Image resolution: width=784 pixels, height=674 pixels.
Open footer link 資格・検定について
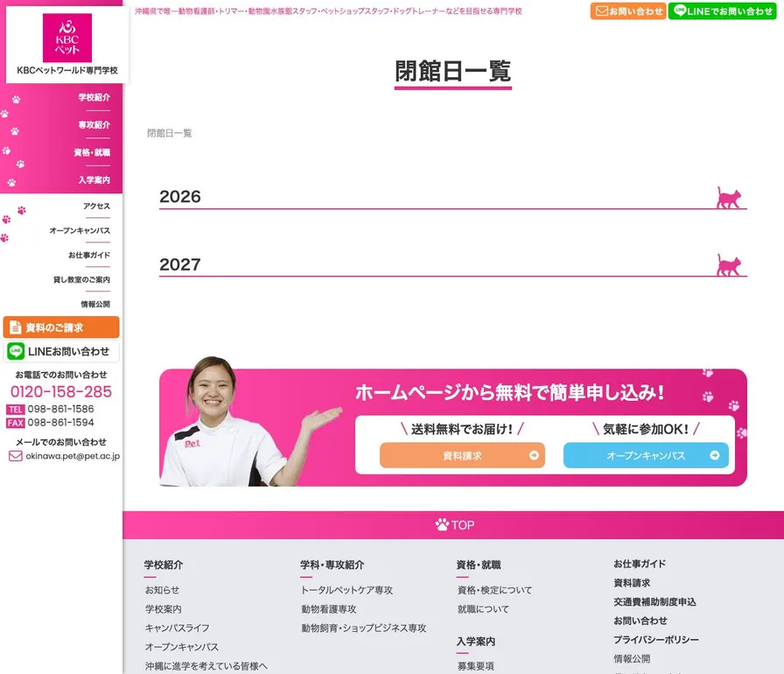(495, 590)
